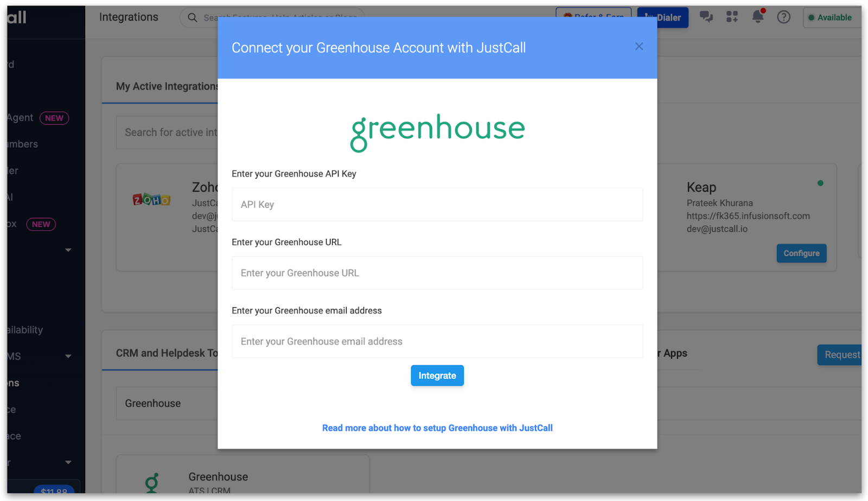The height and width of the screenshot is (501, 868).
Task: Open the apps grid icon
Action: point(732,17)
